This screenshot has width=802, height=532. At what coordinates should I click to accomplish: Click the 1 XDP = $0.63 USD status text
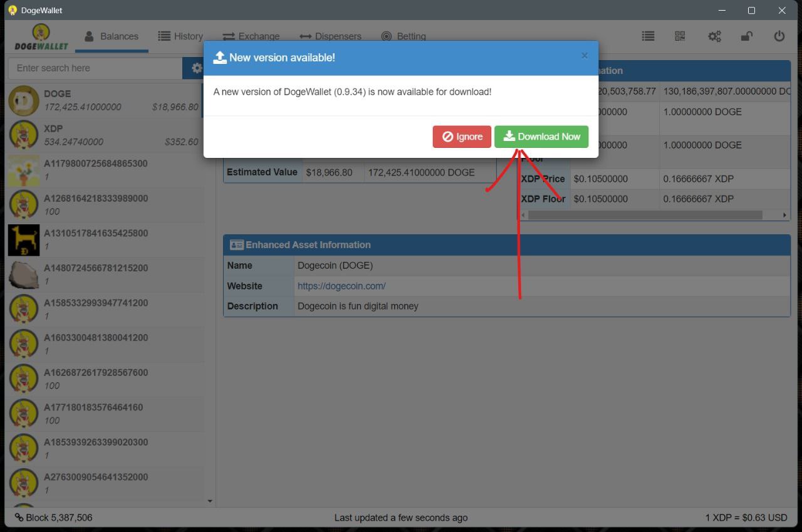pos(746,518)
